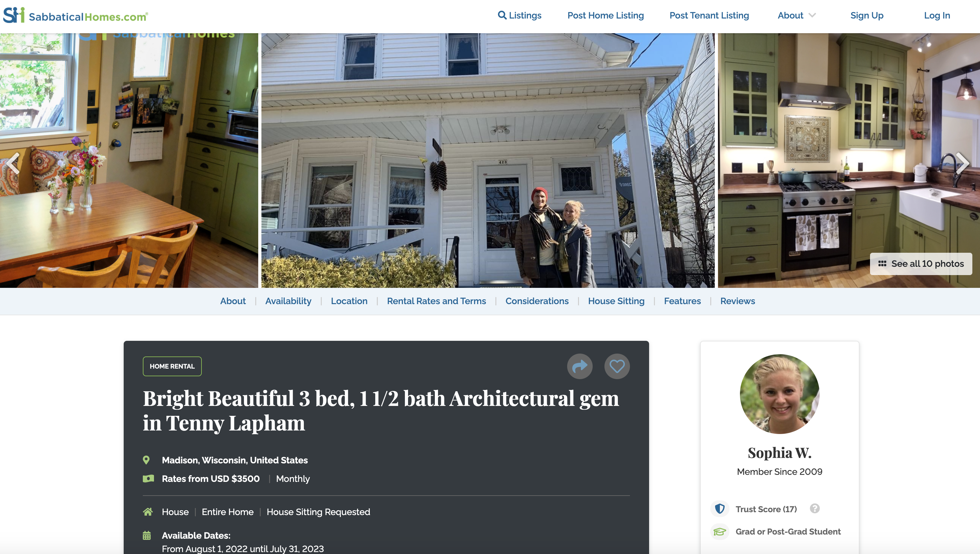Select Post Home Listing in the menu
This screenshot has width=980, height=554.
[605, 16]
